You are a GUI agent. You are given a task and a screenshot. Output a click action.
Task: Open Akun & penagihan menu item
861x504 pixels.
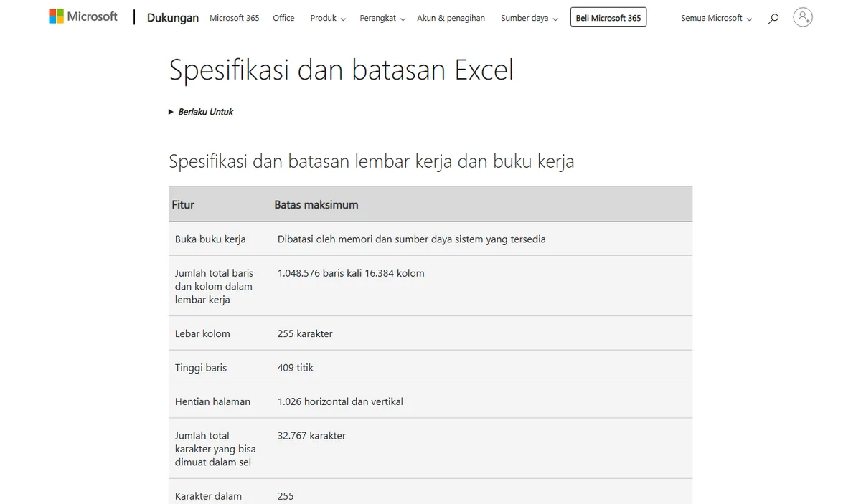[451, 18]
